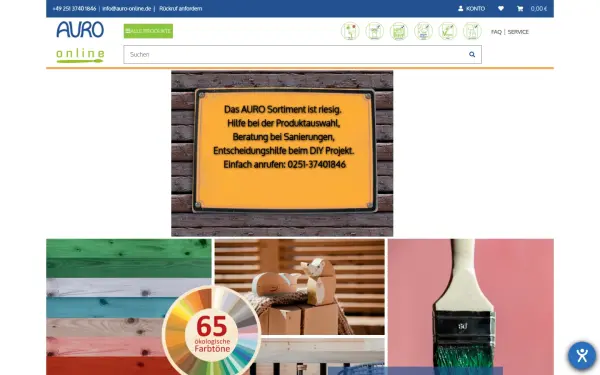Click the magnifier search icon
600x375 pixels.
point(472,54)
